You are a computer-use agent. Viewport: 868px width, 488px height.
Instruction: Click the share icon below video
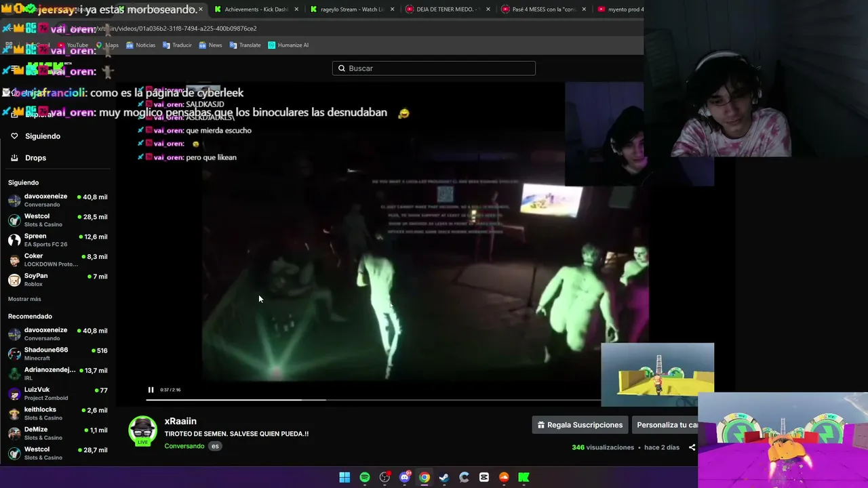pos(692,447)
